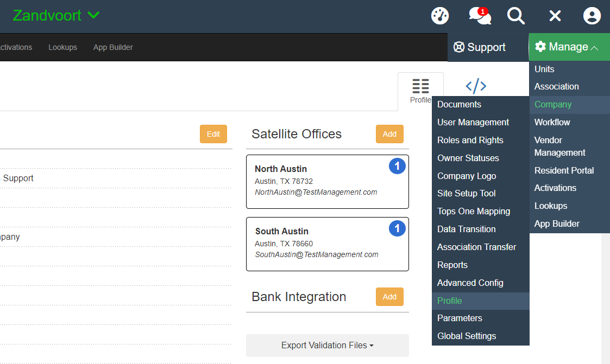Open chat messages with notification badge
This screenshot has height=364, width=610.
480,16
